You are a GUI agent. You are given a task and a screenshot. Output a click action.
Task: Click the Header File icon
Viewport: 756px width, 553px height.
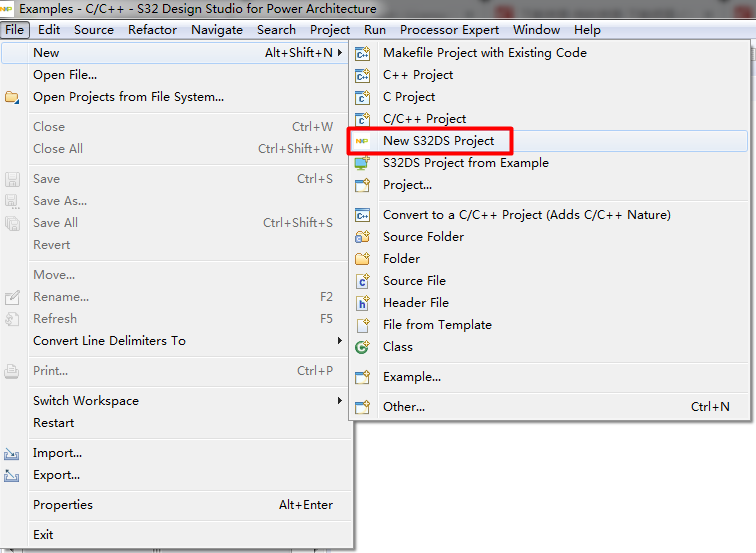pos(363,303)
